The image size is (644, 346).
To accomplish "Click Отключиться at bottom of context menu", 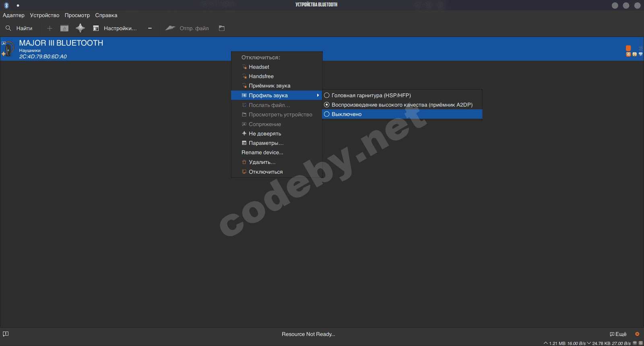I will [x=265, y=172].
